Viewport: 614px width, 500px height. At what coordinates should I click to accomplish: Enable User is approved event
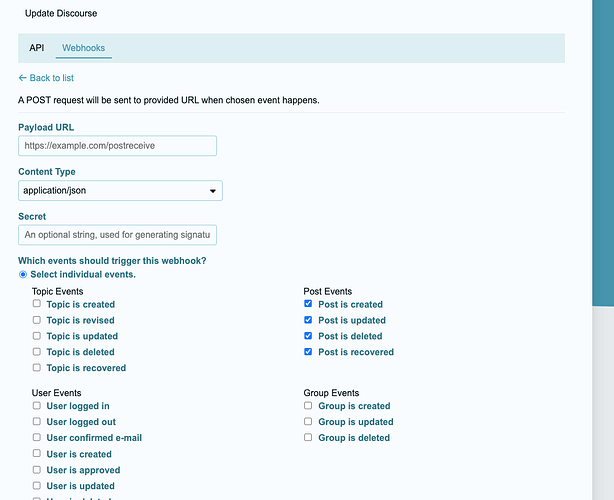point(37,469)
